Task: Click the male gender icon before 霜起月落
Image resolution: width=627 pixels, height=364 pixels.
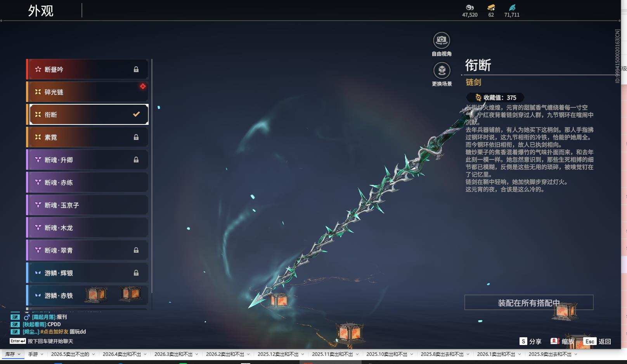Action: [x=27, y=317]
